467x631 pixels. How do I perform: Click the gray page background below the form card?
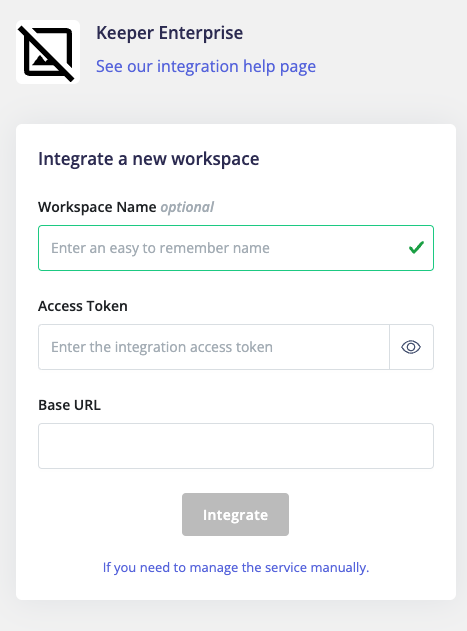point(234,616)
